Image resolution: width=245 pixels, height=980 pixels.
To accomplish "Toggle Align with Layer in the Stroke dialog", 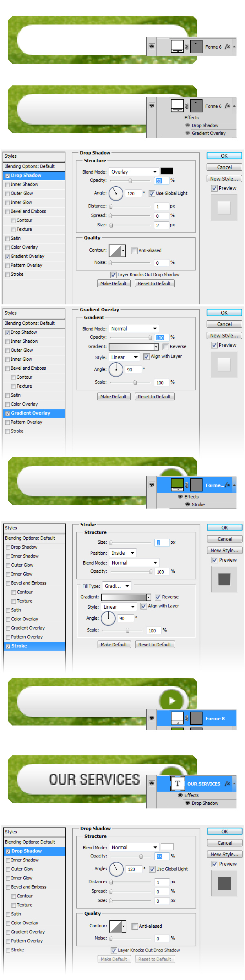I will click(x=144, y=606).
